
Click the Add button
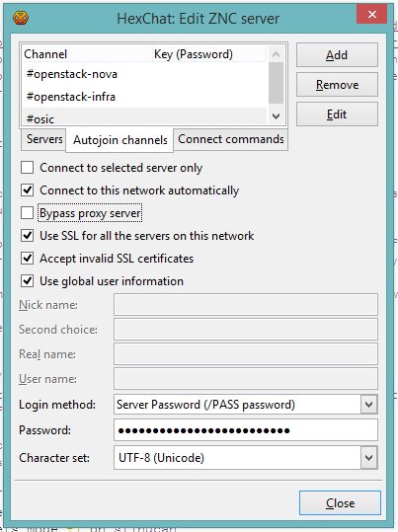point(337,55)
